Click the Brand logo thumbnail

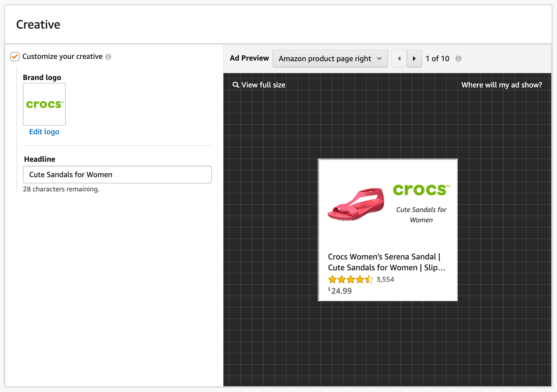click(x=44, y=104)
